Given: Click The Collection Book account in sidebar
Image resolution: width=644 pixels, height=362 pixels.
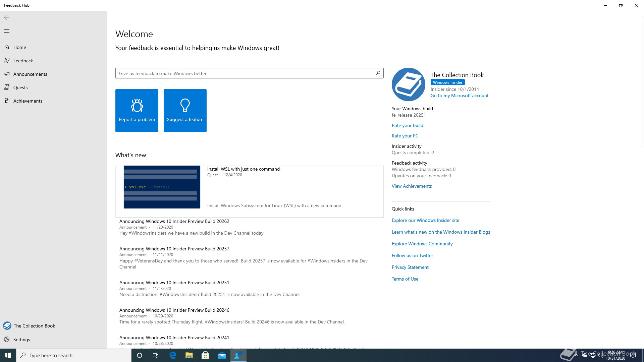Looking at the screenshot, I should click(54, 326).
